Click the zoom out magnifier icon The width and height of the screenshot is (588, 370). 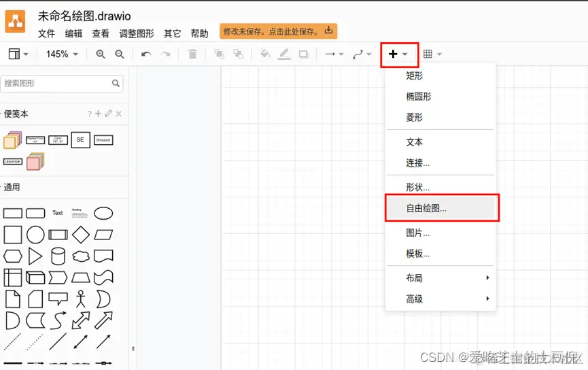[x=119, y=54]
